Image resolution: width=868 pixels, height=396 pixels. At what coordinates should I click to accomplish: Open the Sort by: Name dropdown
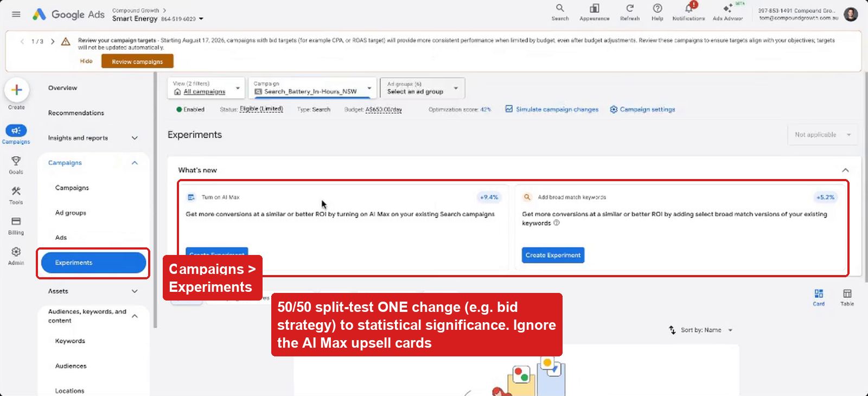701,330
